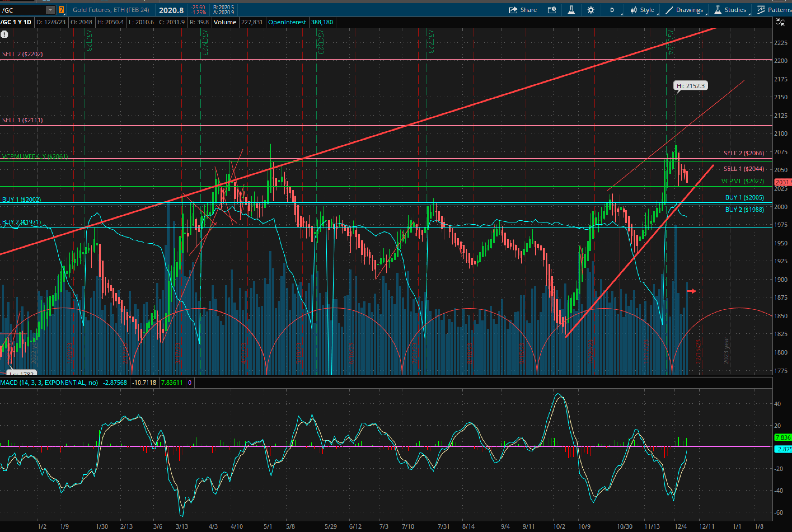Open the OnDemand calendar-clock icon

pyautogui.click(x=552, y=10)
